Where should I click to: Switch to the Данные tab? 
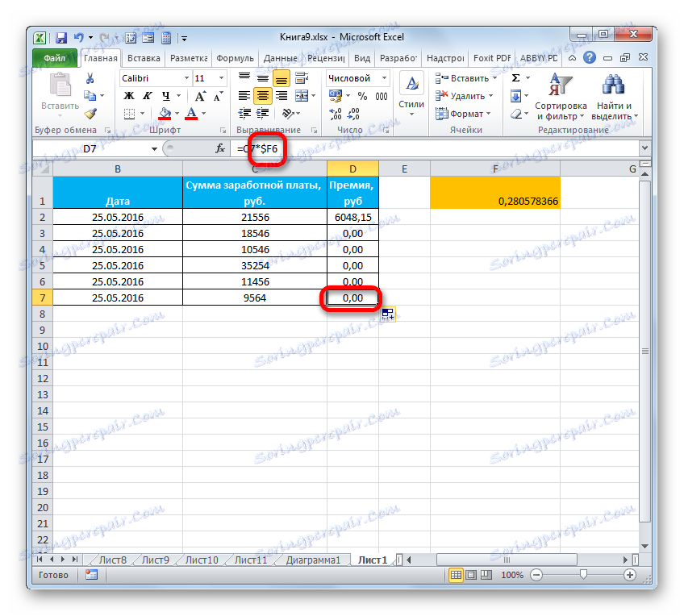(x=281, y=58)
